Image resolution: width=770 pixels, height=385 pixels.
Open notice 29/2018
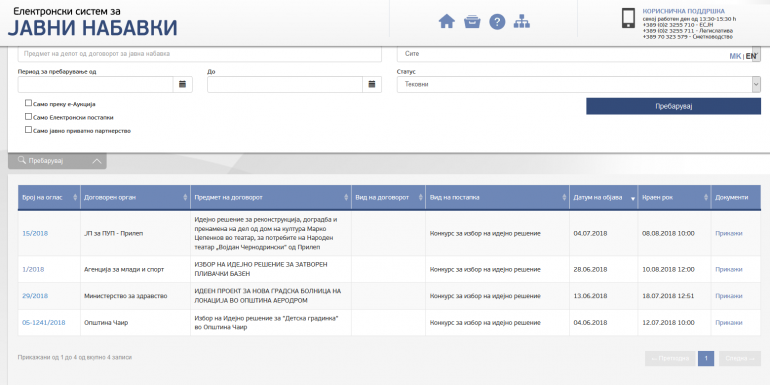pos(35,296)
